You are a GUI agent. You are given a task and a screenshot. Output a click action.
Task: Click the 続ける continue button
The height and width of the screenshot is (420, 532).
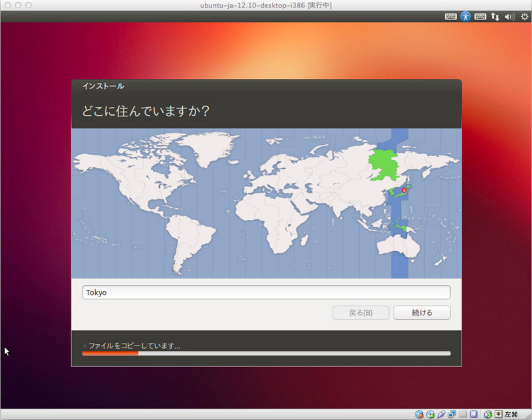(x=422, y=312)
